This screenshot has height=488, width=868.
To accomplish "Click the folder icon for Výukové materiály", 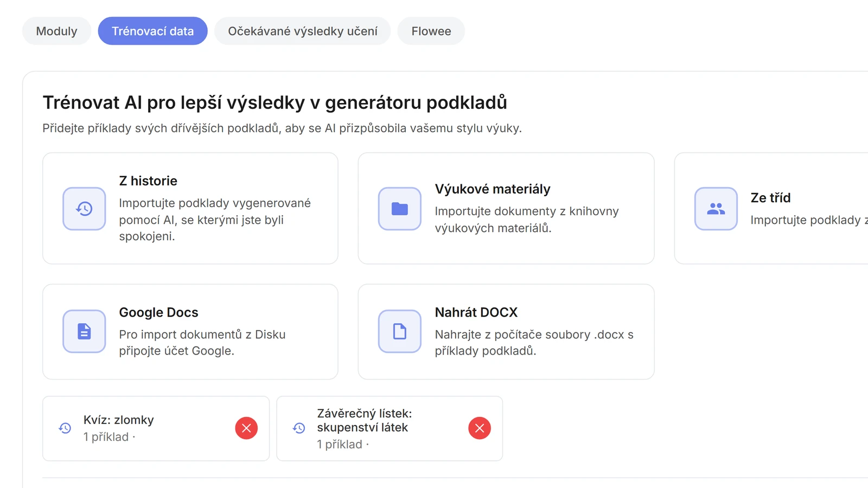I will tap(400, 209).
